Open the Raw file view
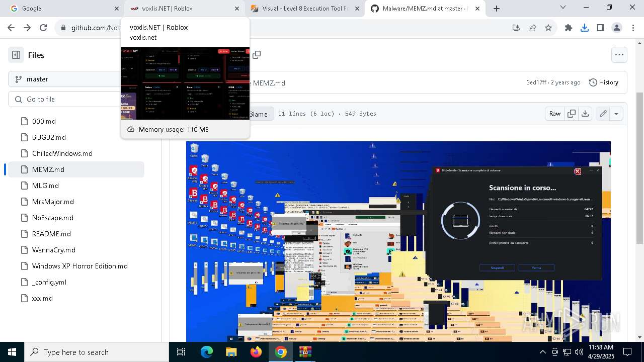Viewport: 644px width, 362px height. click(555, 114)
